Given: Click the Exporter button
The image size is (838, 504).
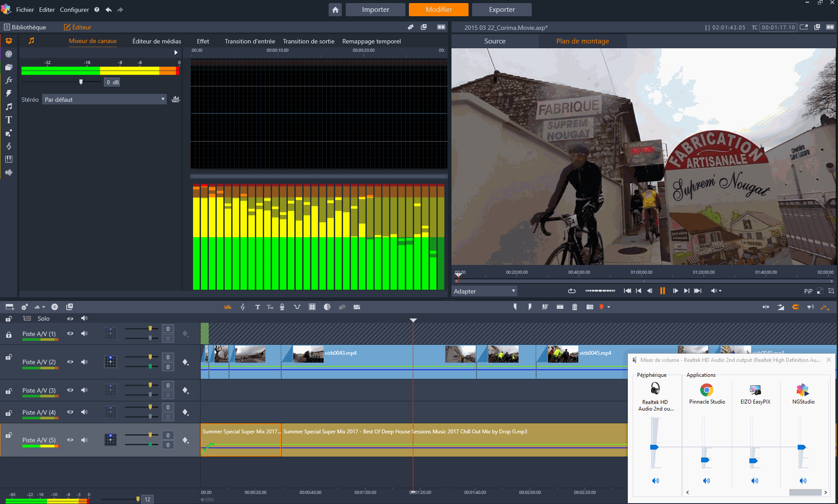Looking at the screenshot, I should tap(502, 10).
